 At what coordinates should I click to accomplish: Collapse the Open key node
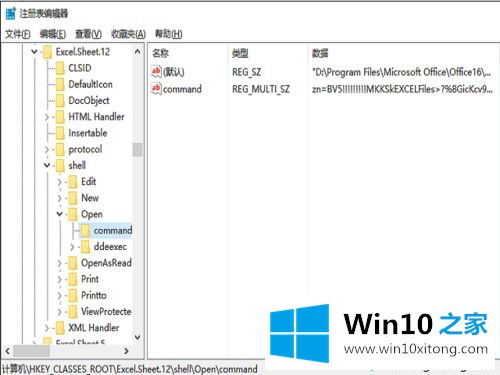60,214
